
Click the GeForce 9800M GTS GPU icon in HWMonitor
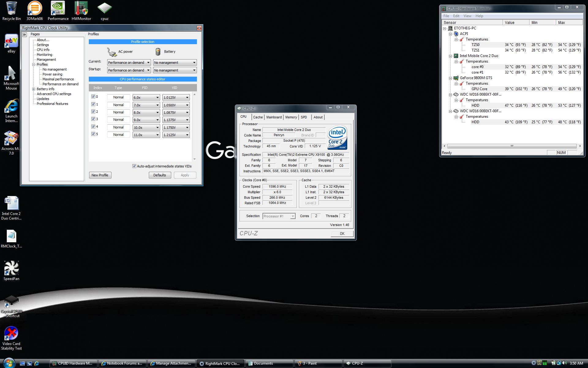coord(456,78)
